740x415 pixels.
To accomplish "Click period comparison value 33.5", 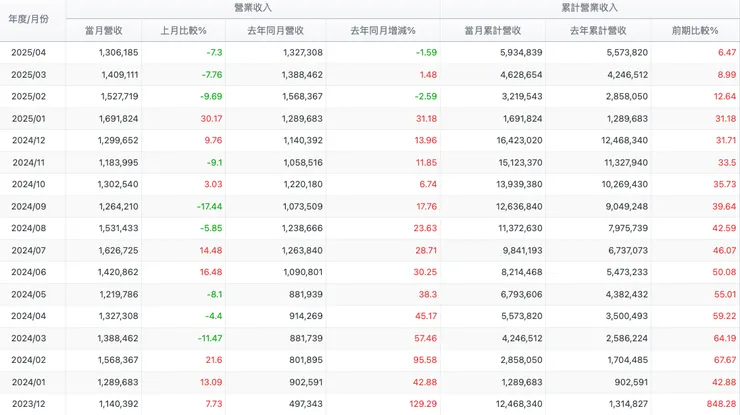I will pos(727,162).
